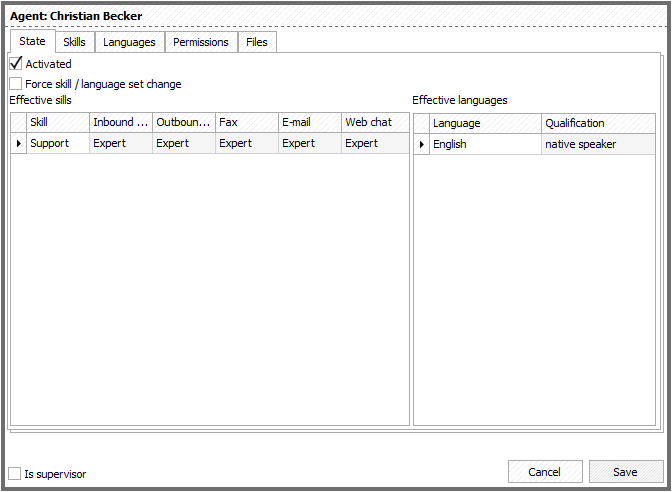This screenshot has height=492, width=672.
Task: Click the State tab
Action: [x=32, y=41]
